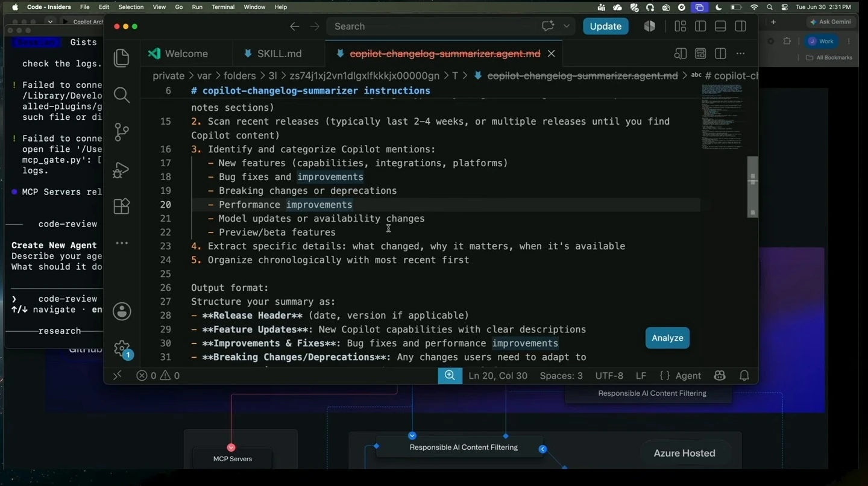The width and height of the screenshot is (868, 486).
Task: Open macOS Control Center in menu bar
Action: coord(784,7)
